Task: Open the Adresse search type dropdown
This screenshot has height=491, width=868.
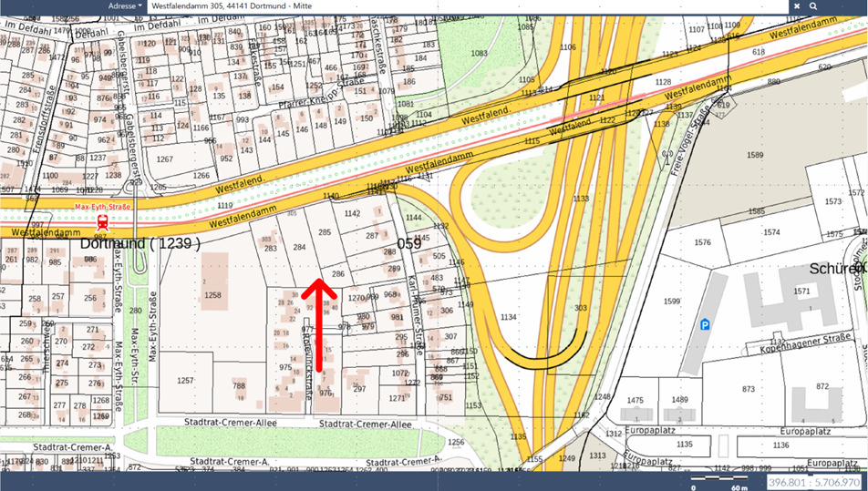Action: click(x=124, y=5)
